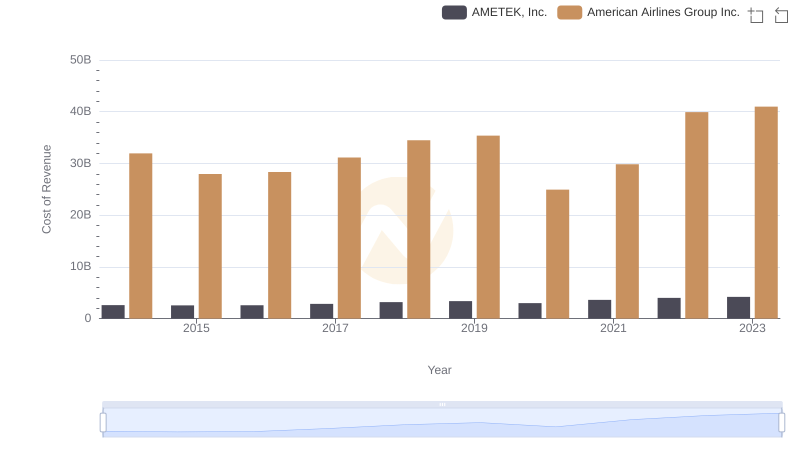The width and height of the screenshot is (800, 461).
Task: Click the Cost of Revenue axis title
Action: point(46,189)
